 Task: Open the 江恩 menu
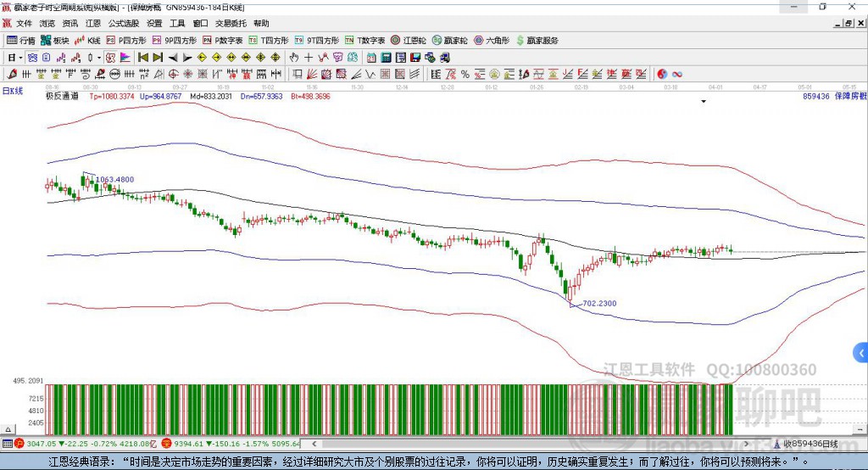coord(93,23)
